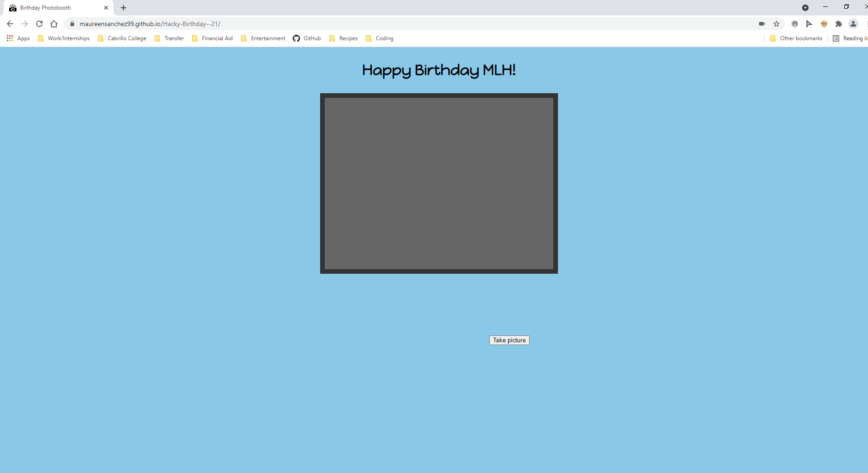Click the address bar URL
The image size is (868, 473).
150,24
